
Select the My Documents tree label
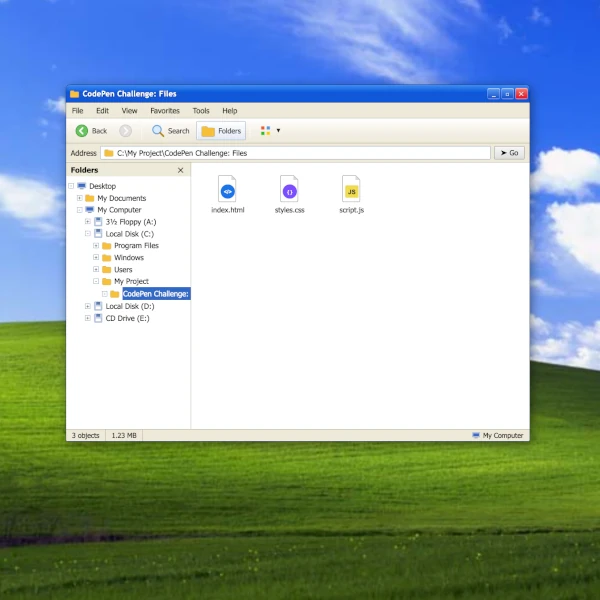point(122,198)
